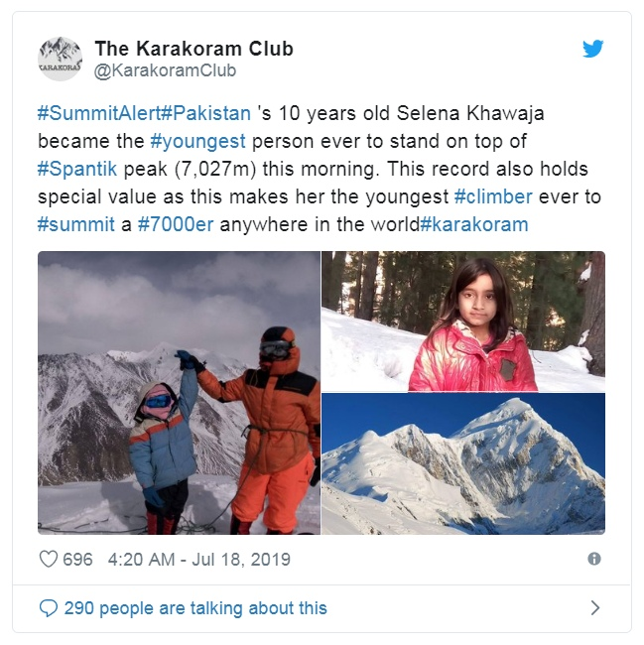Viewport: 644px width, 645px height.
Task: Follow the #karakoram hashtag link
Action: pos(473,224)
